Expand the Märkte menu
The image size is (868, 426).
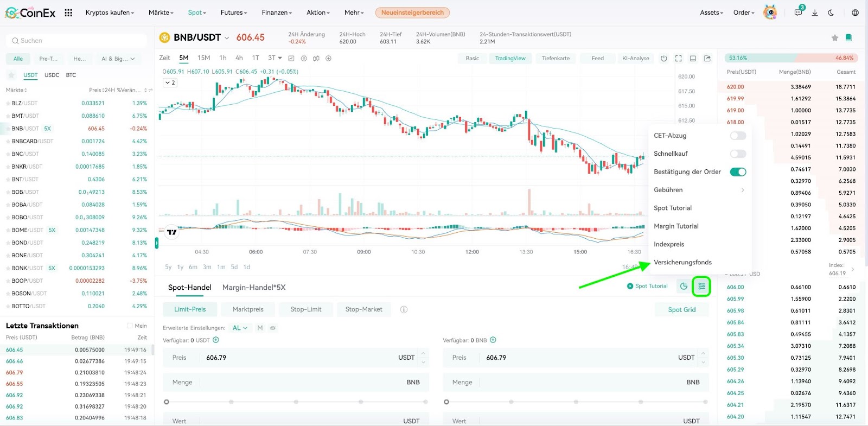click(x=161, y=12)
